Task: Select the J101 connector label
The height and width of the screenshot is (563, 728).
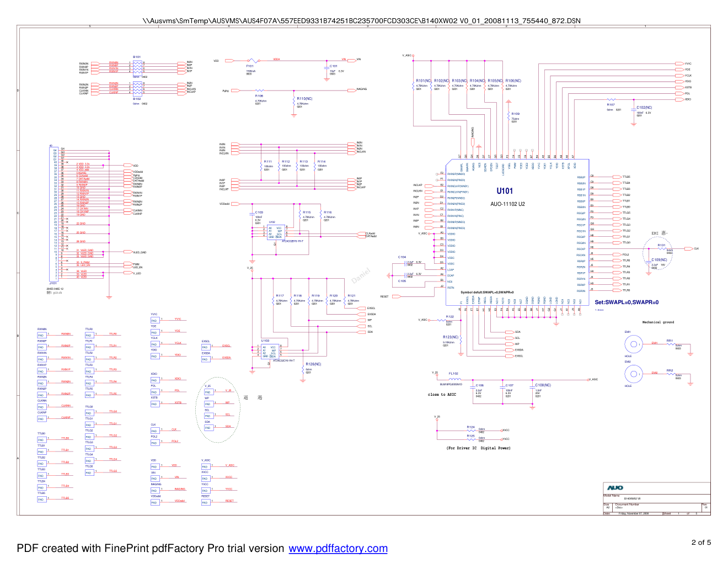Action: pos(53,283)
